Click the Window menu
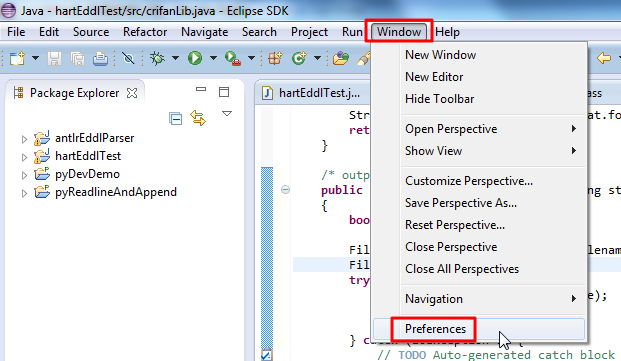Screen dimensions: 621x361 coord(399,32)
